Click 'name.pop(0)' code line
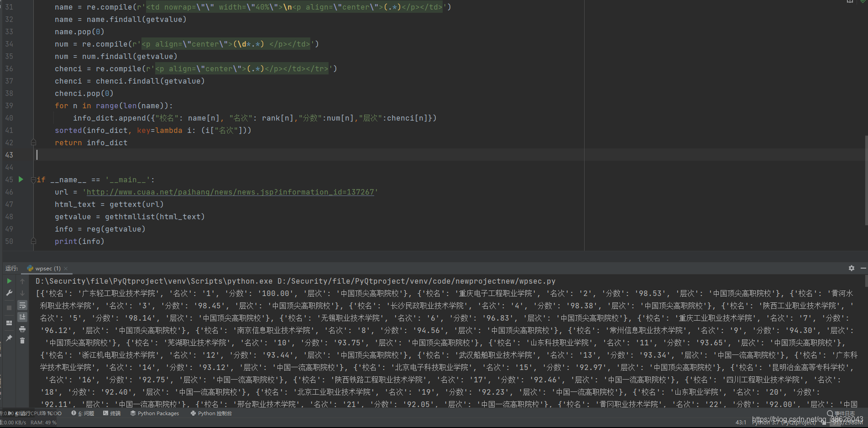Viewport: 868px width, 428px height. 79,32
